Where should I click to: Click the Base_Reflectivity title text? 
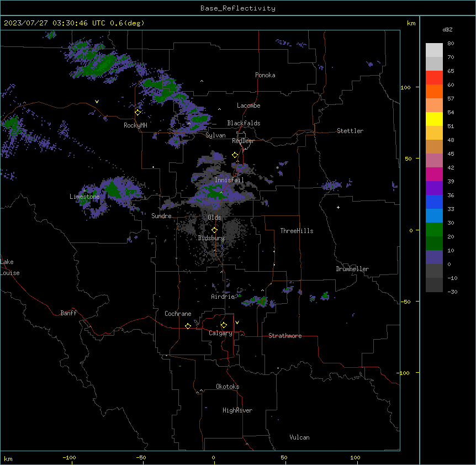point(237,8)
